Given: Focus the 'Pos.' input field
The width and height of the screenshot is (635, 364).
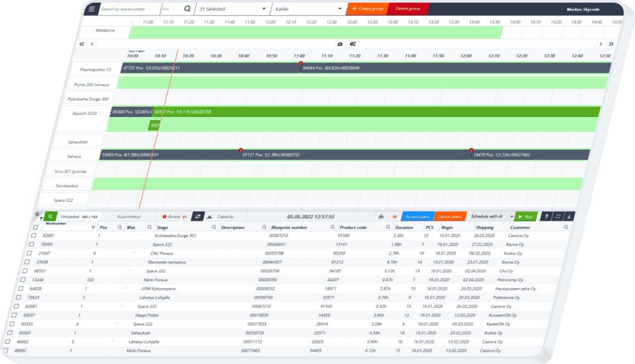Looking at the screenshot, I should [172, 9].
